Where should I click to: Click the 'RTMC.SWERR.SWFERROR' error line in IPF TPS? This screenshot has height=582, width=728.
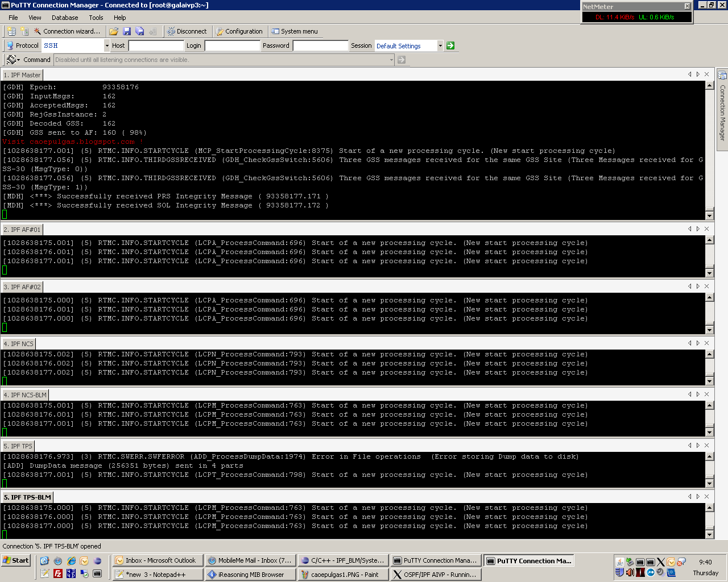click(x=291, y=457)
